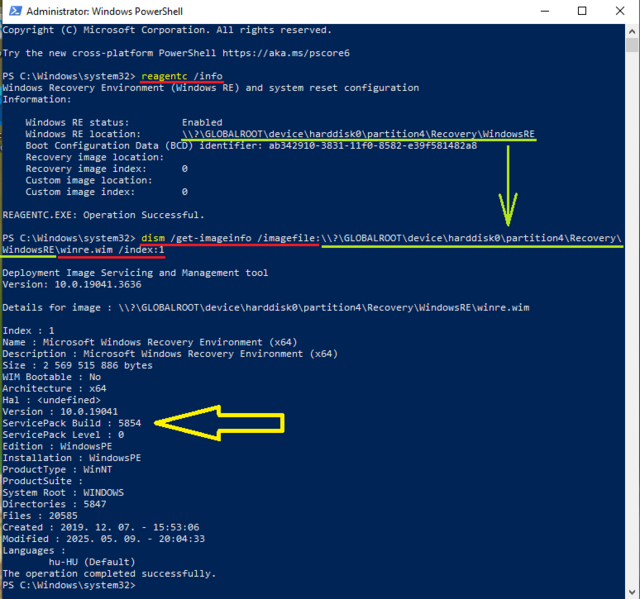Click 'Size : 2 569 515 886 bytes' line
Image resolution: width=640 pixels, height=599 pixels.
(x=78, y=365)
